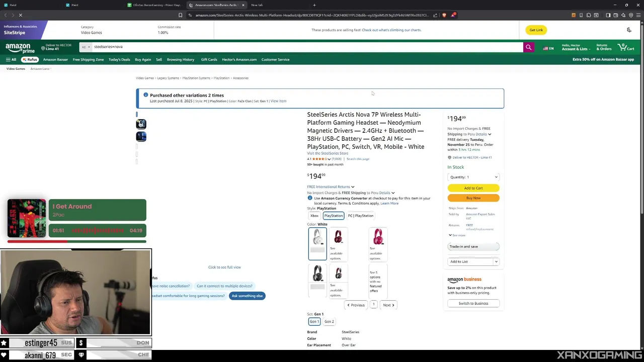Select the second product image thumbnail

pos(141,124)
